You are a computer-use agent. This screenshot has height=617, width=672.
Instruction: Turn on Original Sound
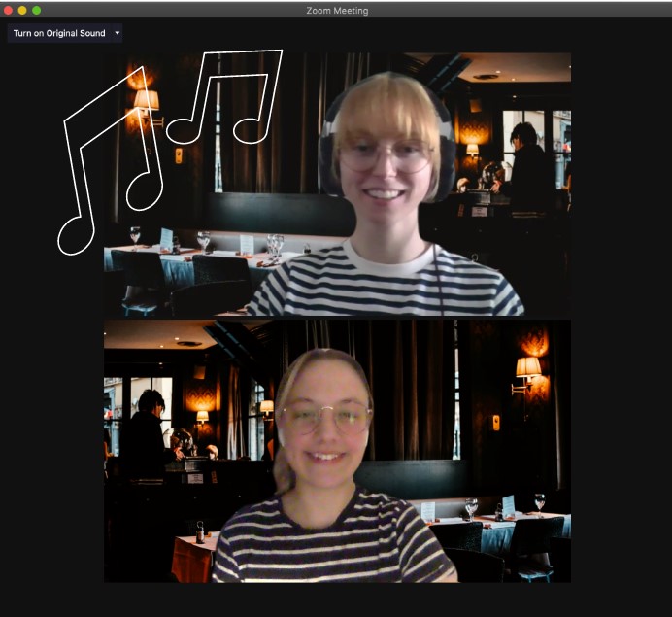click(x=59, y=33)
